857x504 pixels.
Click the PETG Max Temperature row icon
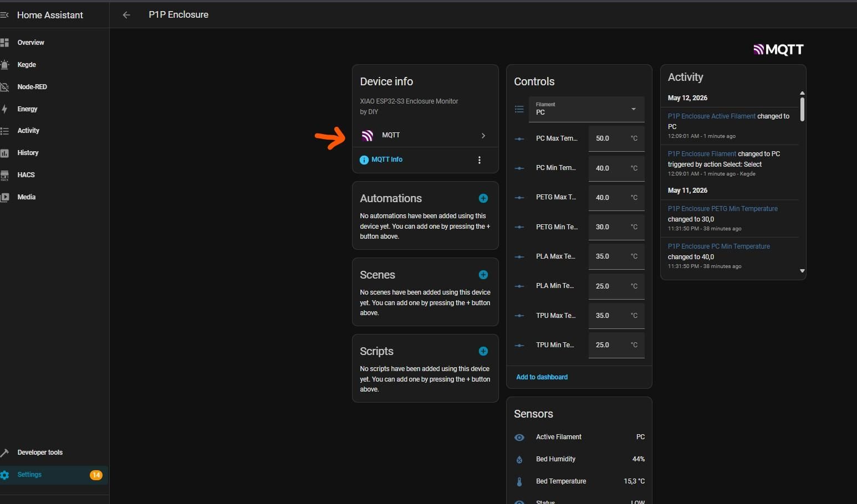pos(519,198)
